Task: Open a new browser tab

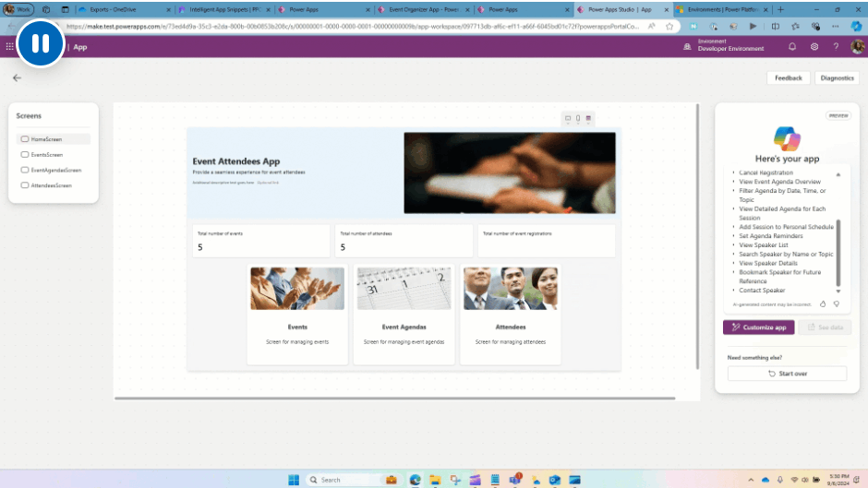Action: (x=780, y=9)
